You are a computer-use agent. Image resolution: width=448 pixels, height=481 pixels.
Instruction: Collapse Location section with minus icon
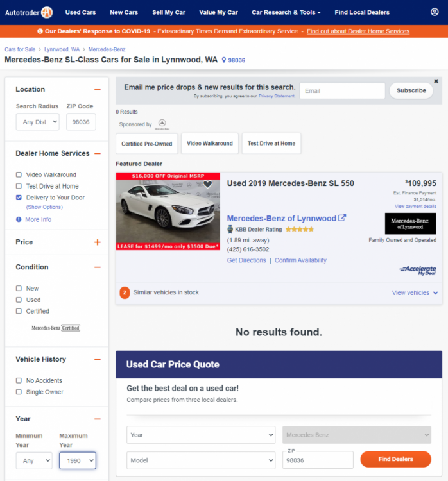point(98,90)
